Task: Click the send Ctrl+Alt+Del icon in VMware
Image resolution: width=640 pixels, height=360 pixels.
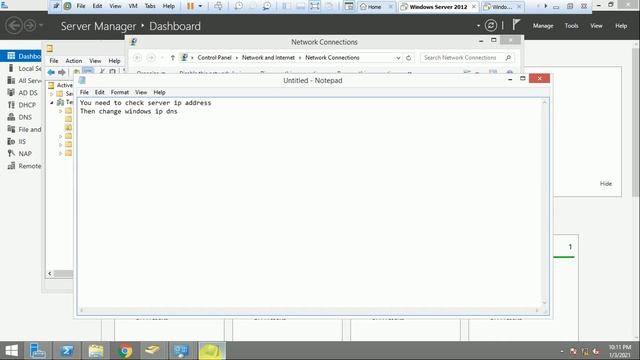Action: pyautogui.click(x=218, y=6)
